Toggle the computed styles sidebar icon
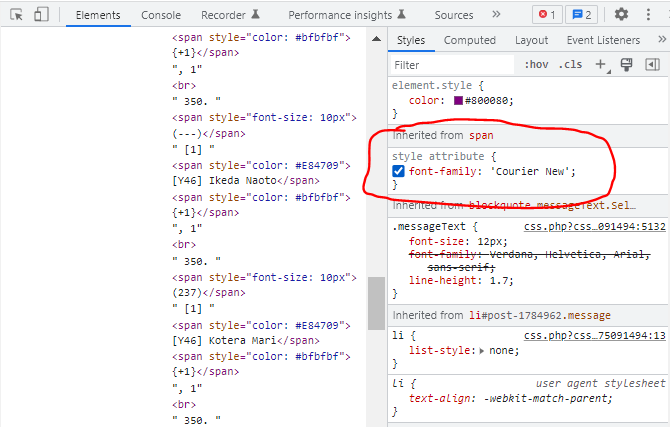670x427 pixels. pos(652,65)
